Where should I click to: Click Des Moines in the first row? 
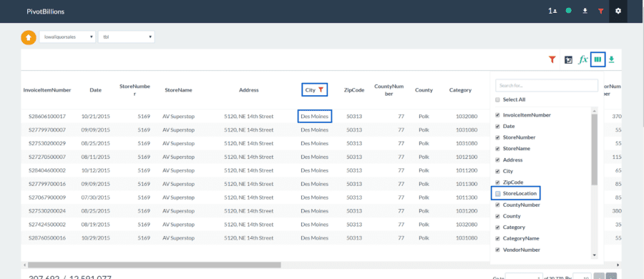(315, 117)
